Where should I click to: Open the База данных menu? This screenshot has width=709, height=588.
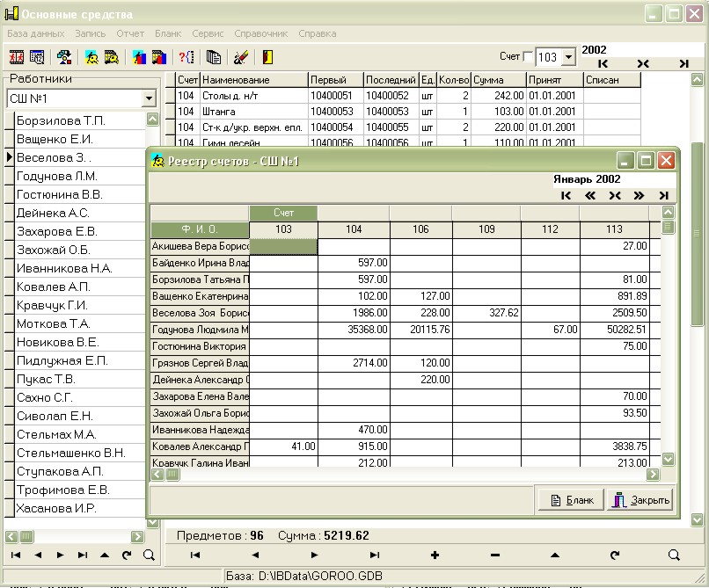[x=35, y=33]
